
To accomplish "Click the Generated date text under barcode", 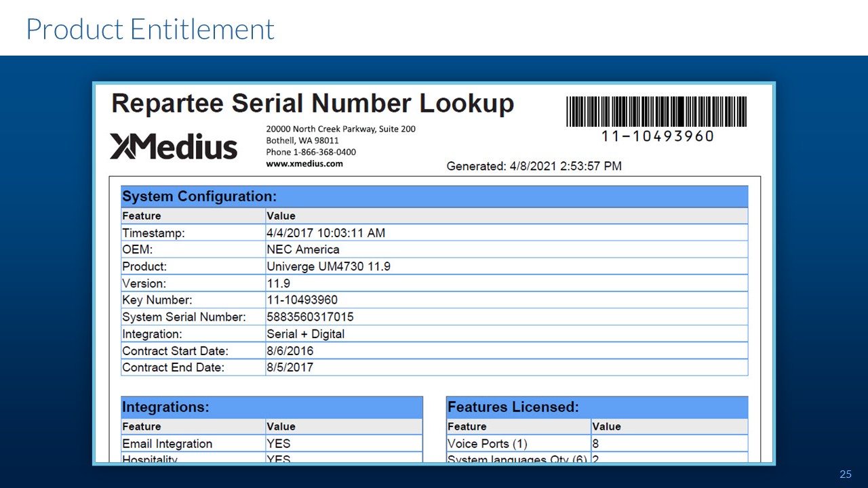I will point(534,166).
